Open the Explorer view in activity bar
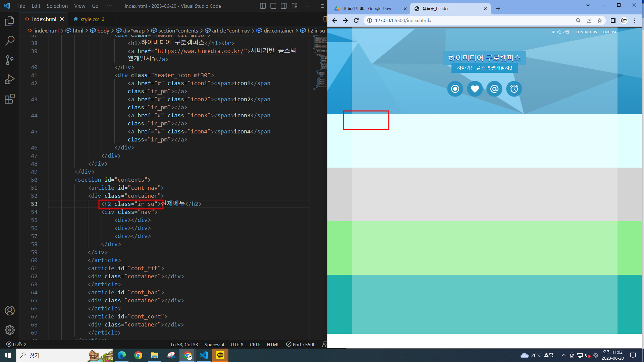The height and width of the screenshot is (362, 644). click(9, 21)
